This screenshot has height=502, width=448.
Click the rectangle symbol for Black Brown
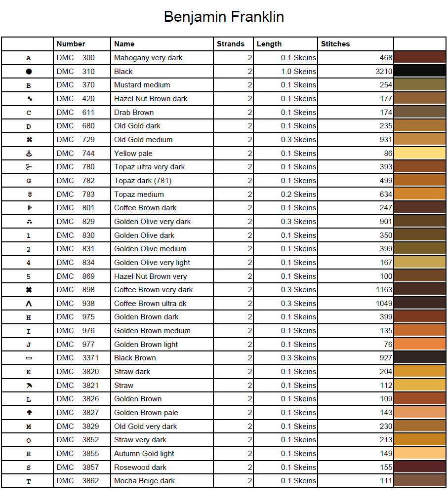pos(29,358)
